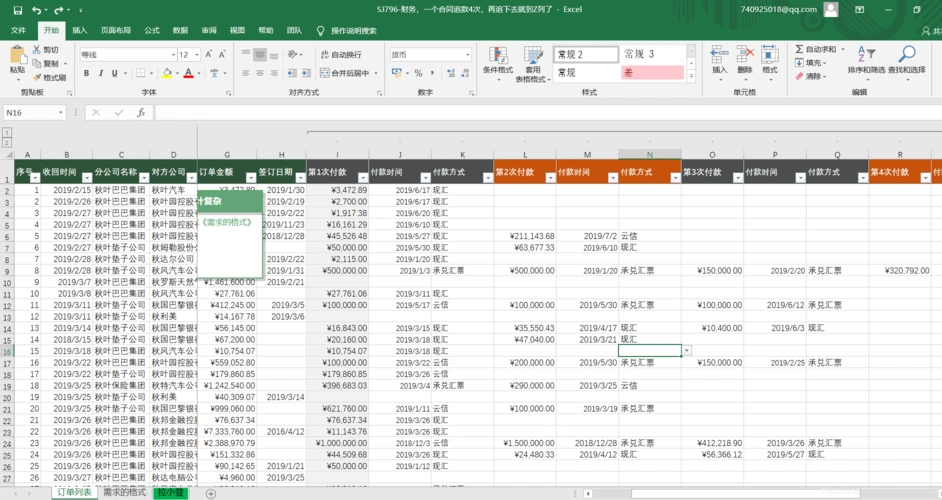Image resolution: width=942 pixels, height=500 pixels.
Task: Switch to the 插入 ribbon tab
Action: coord(79,31)
